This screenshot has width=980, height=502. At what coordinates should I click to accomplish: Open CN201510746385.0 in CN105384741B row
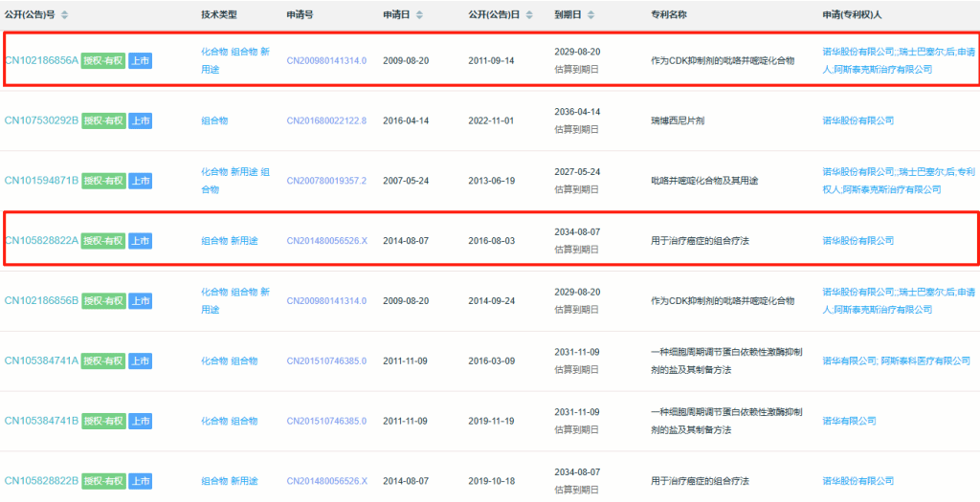point(326,420)
